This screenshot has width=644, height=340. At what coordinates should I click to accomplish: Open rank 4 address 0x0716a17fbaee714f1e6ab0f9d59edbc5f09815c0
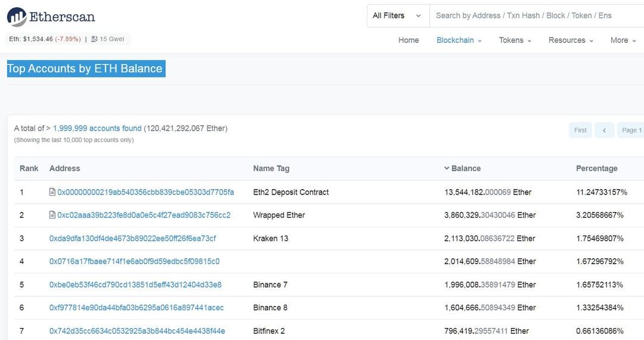(134, 261)
